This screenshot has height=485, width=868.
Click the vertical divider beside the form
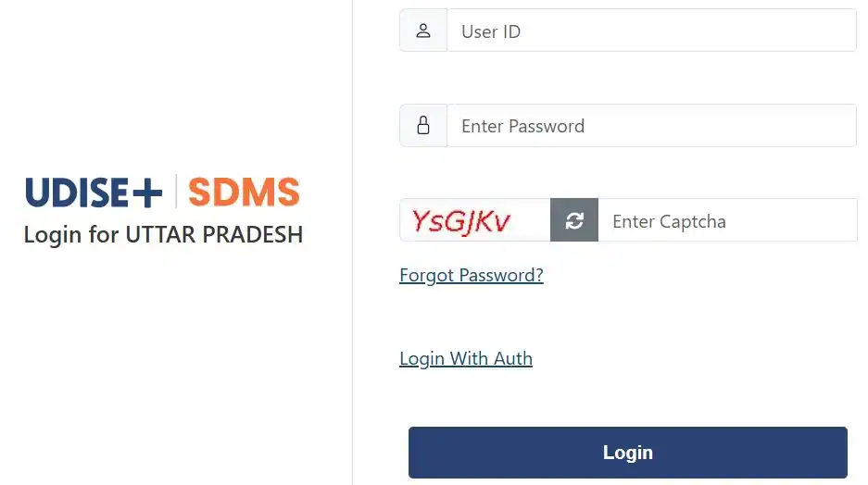(352, 242)
